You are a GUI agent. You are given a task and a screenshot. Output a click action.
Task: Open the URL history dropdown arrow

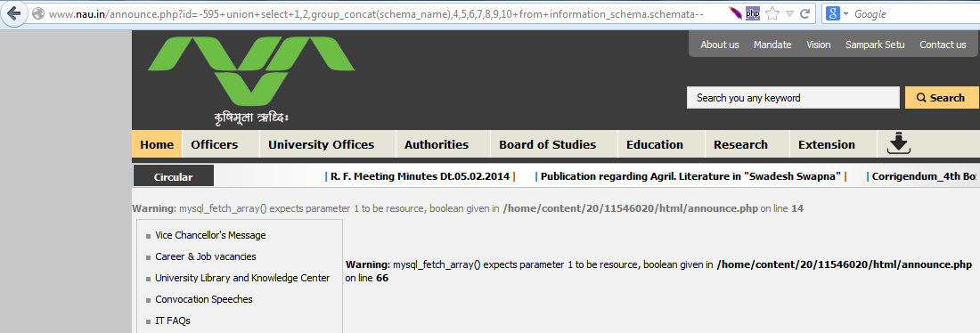coord(789,13)
